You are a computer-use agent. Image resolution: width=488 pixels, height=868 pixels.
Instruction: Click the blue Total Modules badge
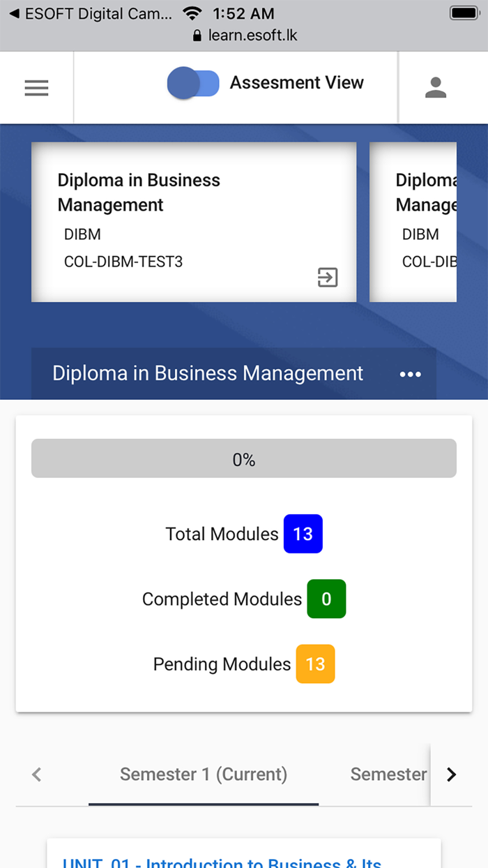click(303, 534)
